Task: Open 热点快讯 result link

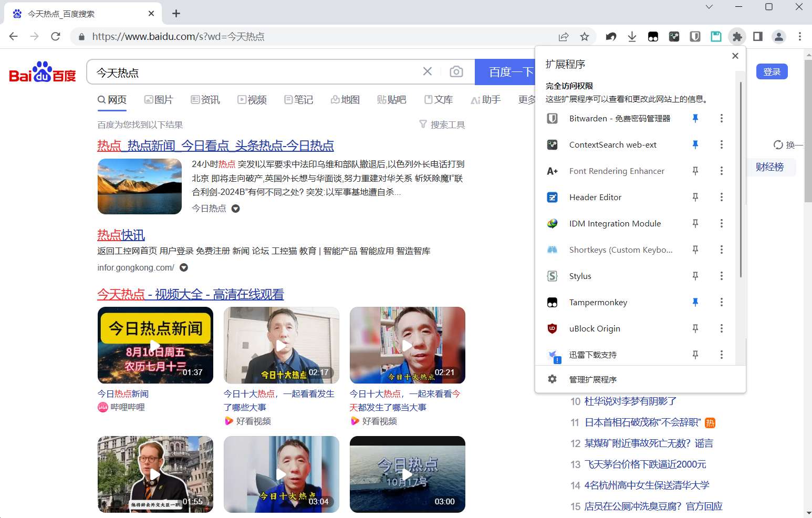Action: (x=121, y=235)
